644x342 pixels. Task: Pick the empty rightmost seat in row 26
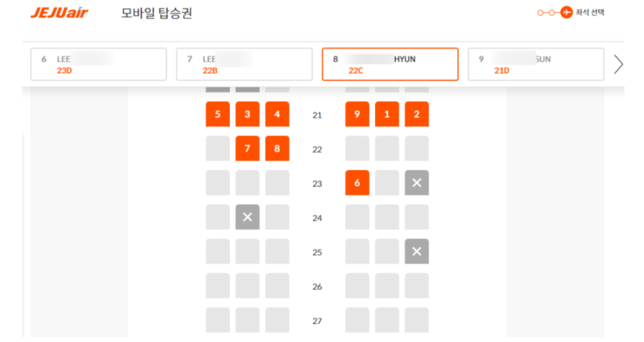tap(416, 286)
